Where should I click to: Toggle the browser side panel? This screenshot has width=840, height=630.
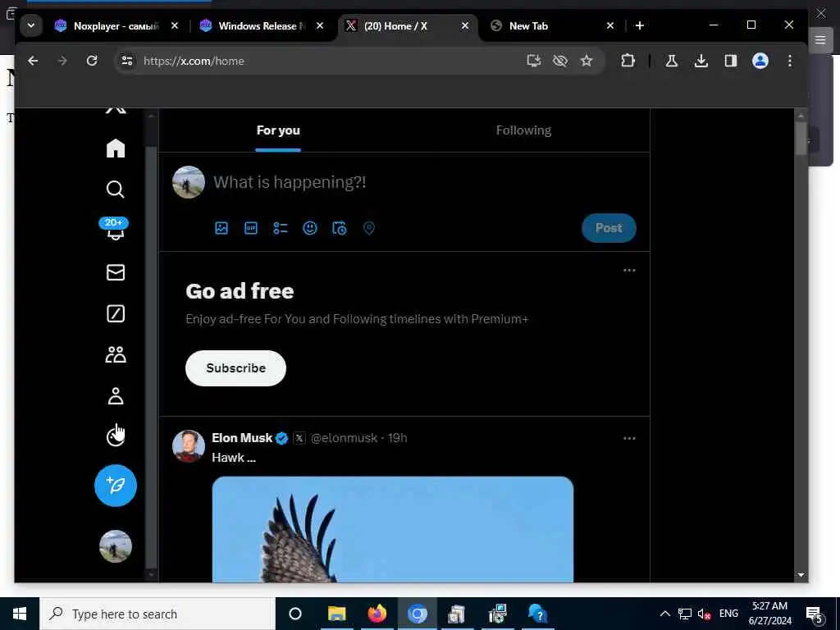[x=731, y=61]
